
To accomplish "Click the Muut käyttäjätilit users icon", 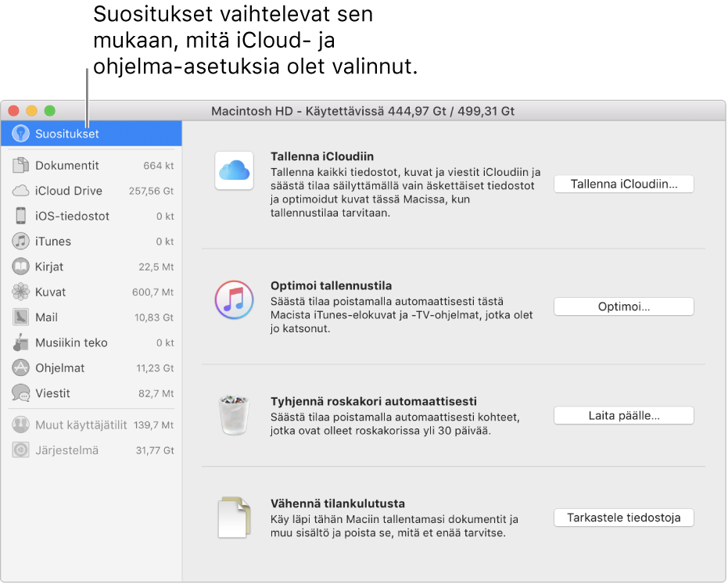I will click(20, 425).
